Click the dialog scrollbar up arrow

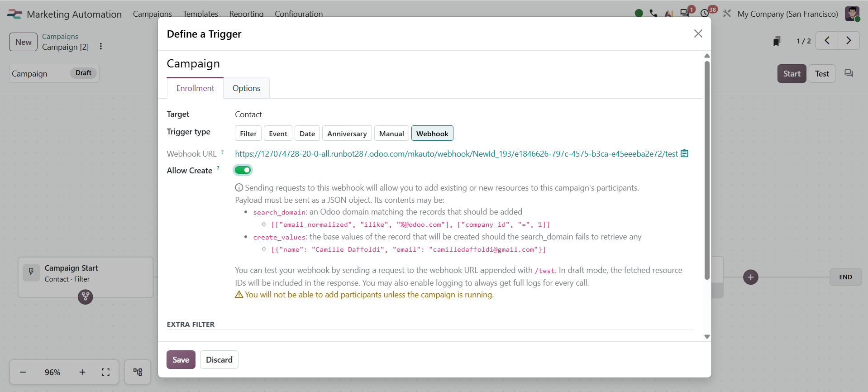pyautogui.click(x=707, y=56)
